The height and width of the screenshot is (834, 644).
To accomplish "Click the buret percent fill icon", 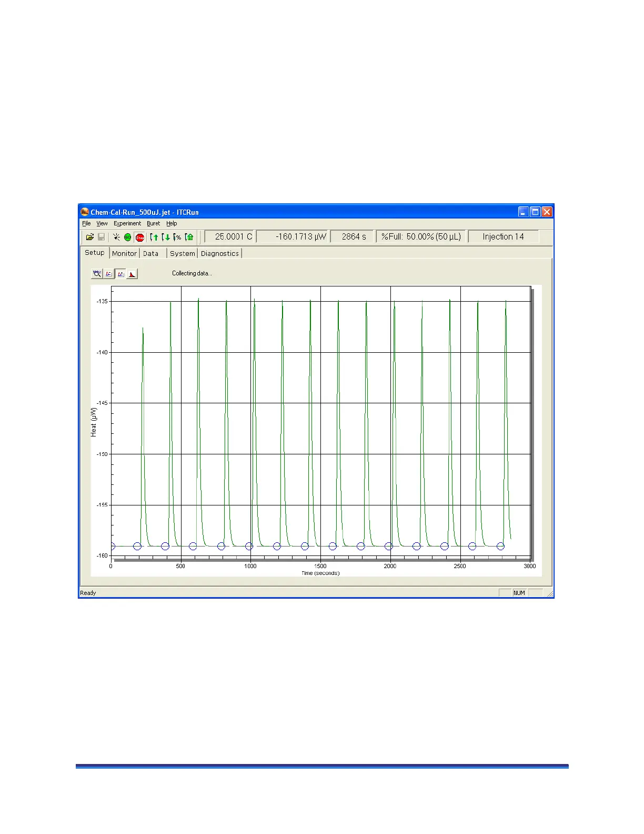I will (177, 237).
